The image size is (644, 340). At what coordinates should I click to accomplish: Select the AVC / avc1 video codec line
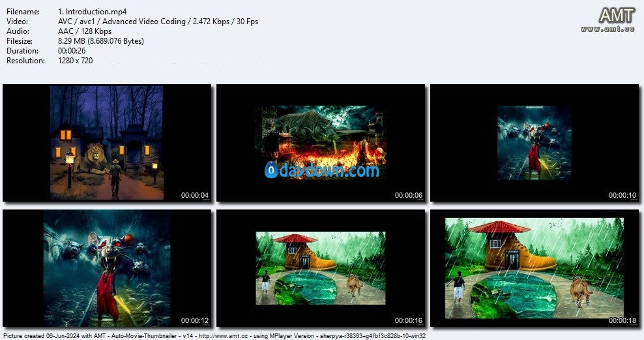pyautogui.click(x=158, y=22)
